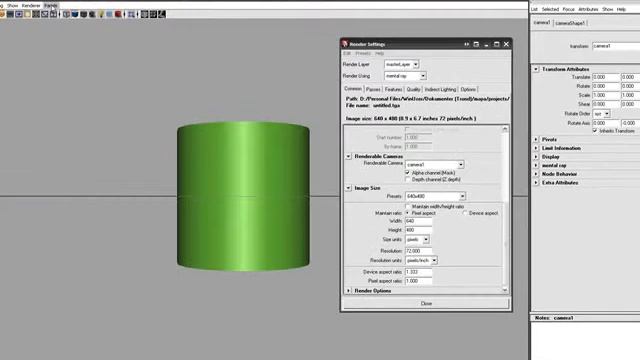Open the Render Layer dropdown
Image resolution: width=640 pixels, height=360 pixels.
402,64
